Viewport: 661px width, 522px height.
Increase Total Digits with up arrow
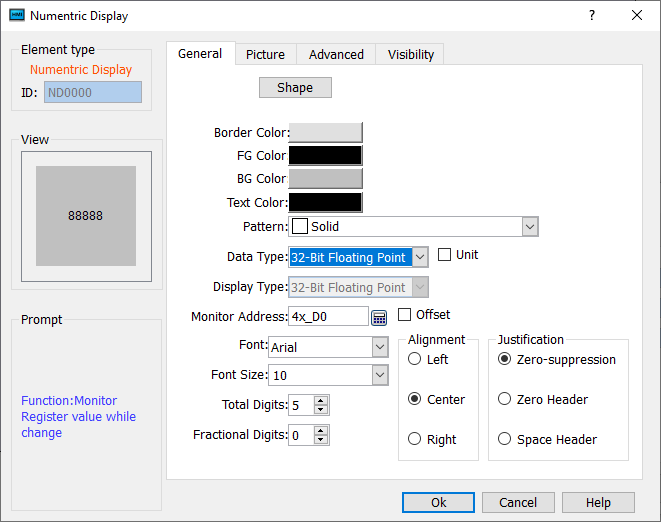pos(320,401)
